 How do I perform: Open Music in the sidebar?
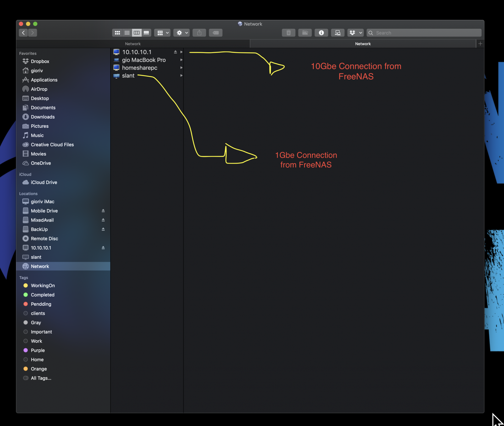click(63, 135)
